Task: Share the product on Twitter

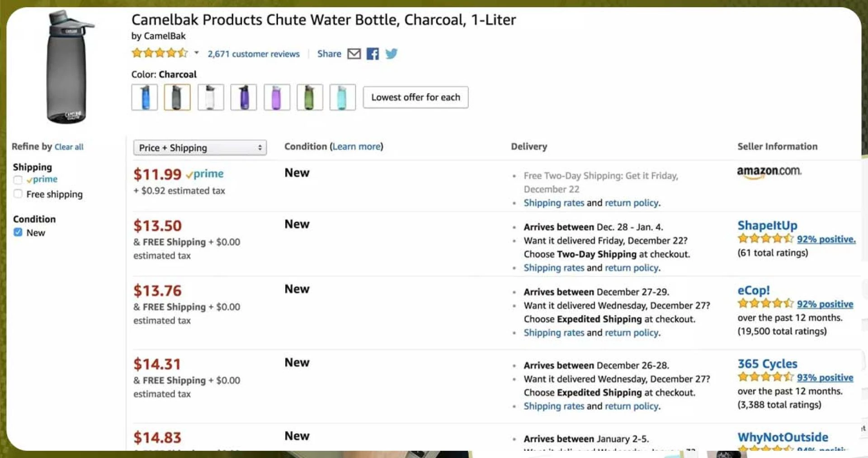Action: tap(392, 54)
